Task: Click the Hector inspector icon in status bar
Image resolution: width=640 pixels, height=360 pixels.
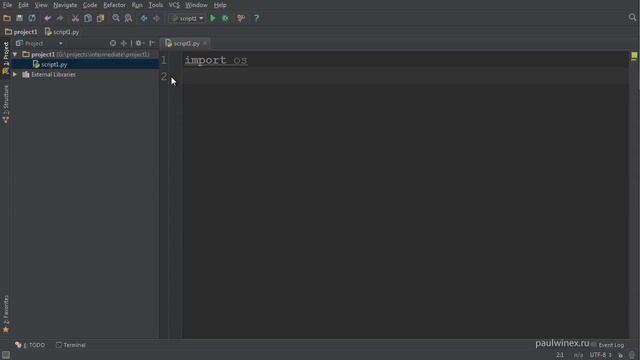Action: tap(632, 355)
